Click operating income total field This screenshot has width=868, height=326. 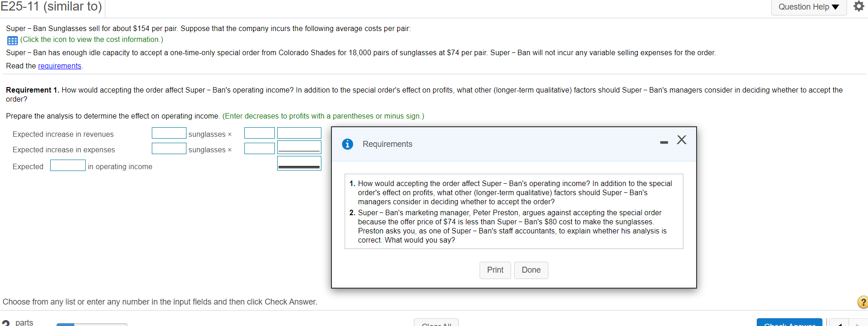click(299, 163)
